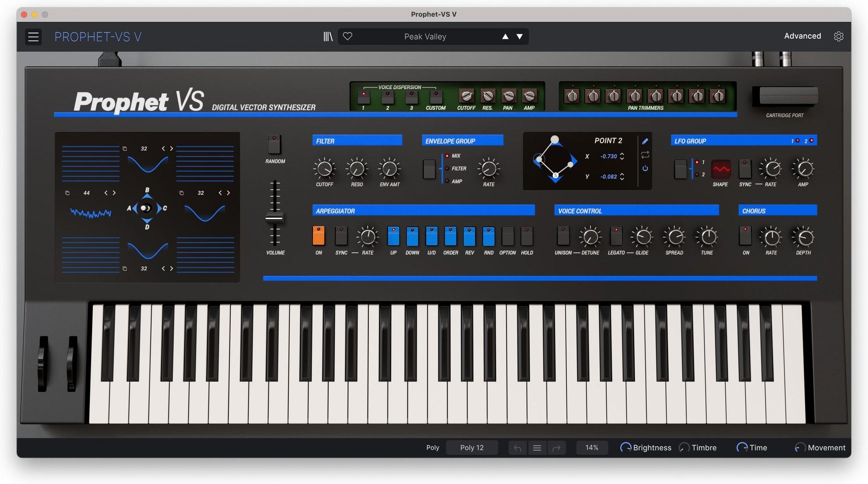Open the Poly 12 voice mode selector

pyautogui.click(x=472, y=447)
